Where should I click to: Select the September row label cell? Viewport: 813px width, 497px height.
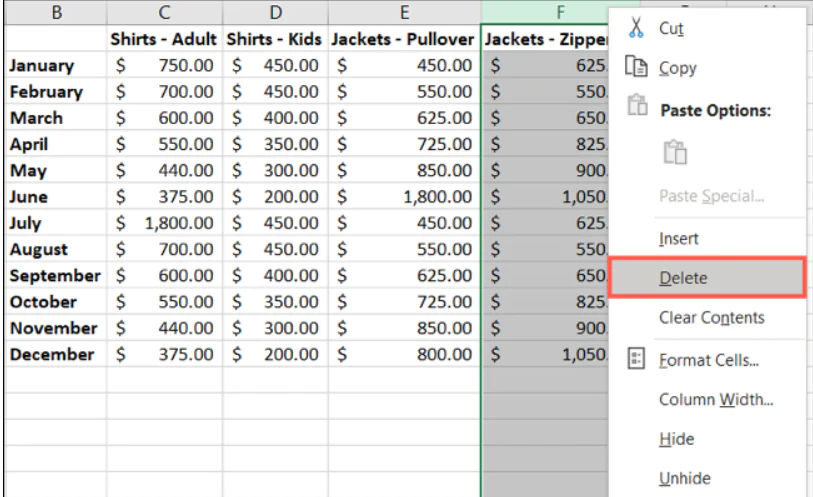point(55,276)
